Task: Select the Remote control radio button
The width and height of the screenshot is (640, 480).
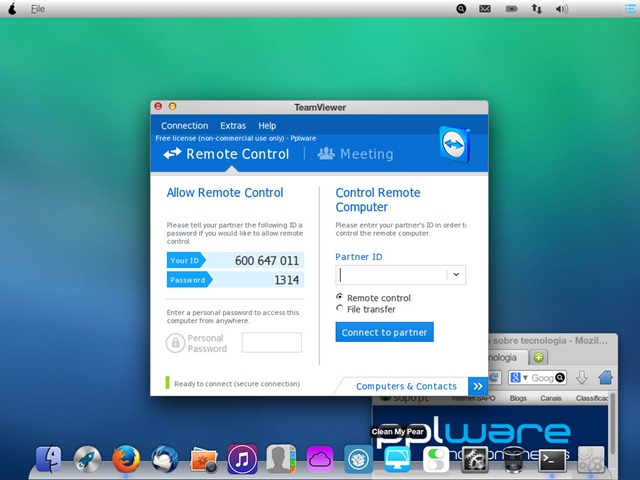Action: pos(339,297)
